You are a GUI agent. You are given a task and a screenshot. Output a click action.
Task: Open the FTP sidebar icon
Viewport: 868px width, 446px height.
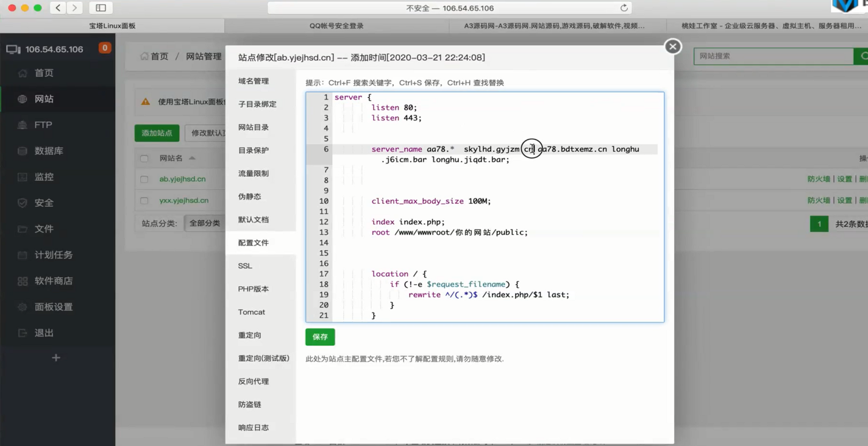pos(23,125)
